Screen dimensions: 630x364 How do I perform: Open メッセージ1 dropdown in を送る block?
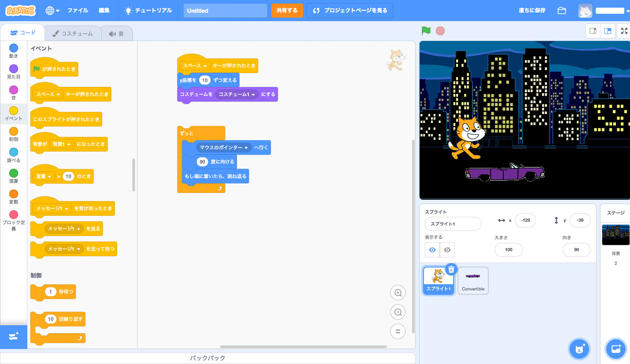point(64,229)
